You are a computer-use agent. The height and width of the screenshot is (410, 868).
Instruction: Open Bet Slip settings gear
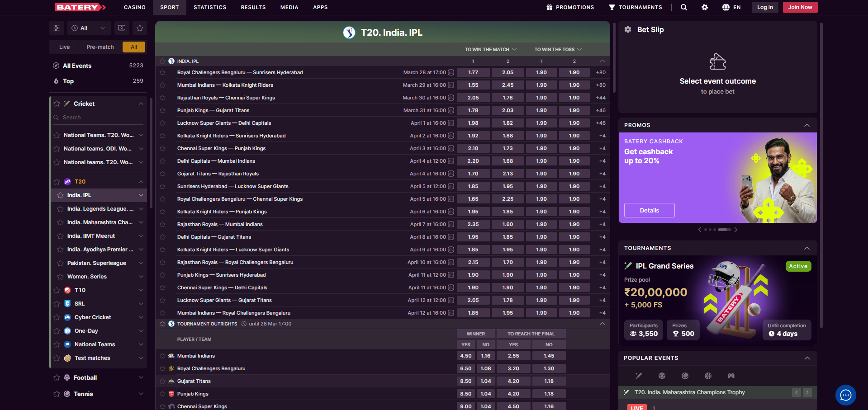click(628, 29)
